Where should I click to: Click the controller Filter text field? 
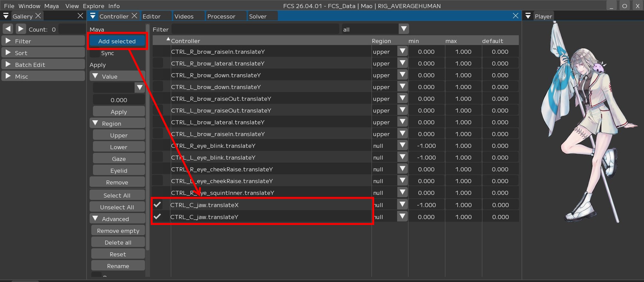pyautogui.click(x=255, y=29)
